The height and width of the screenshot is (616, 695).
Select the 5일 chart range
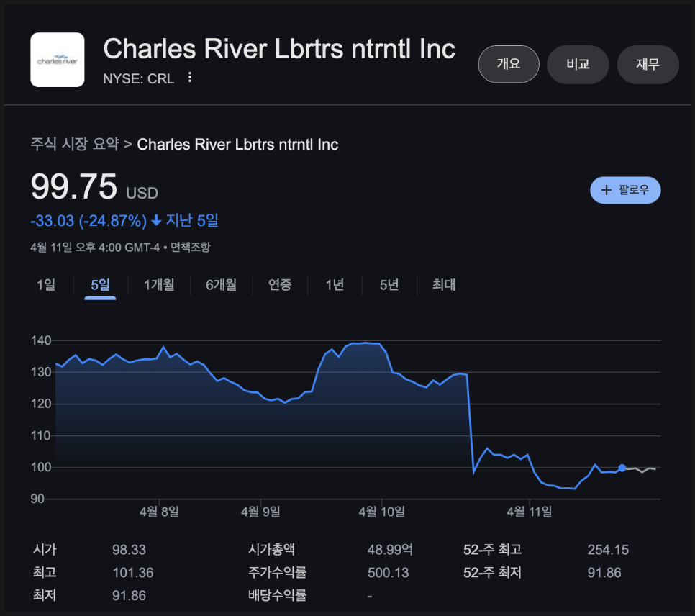click(100, 285)
